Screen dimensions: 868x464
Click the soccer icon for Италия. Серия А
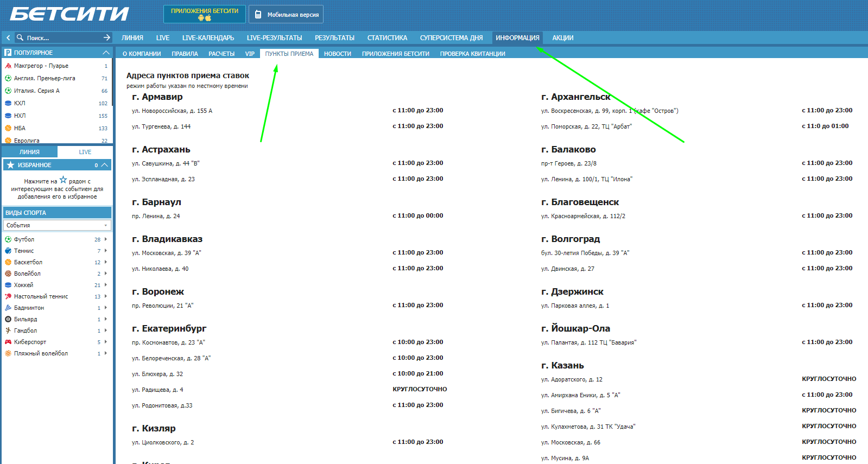(x=8, y=91)
